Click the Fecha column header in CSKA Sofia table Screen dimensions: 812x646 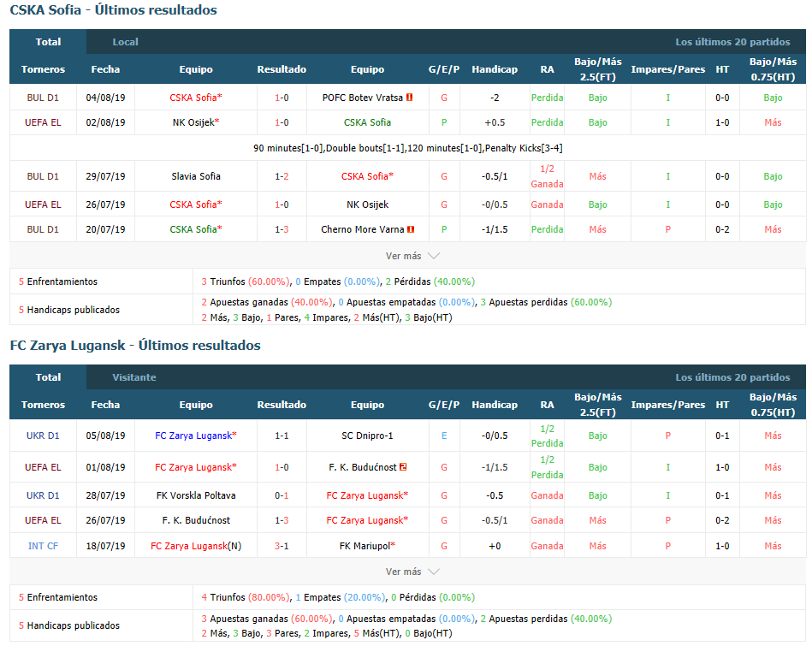[105, 69]
